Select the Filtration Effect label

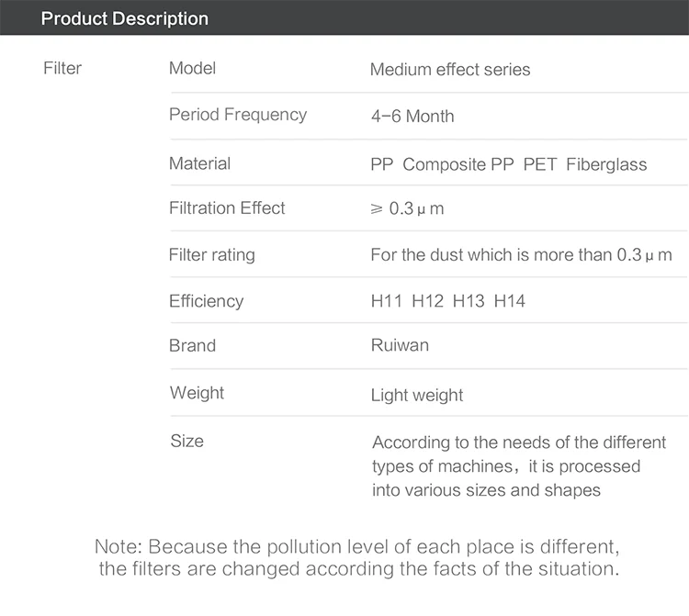pos(227,207)
